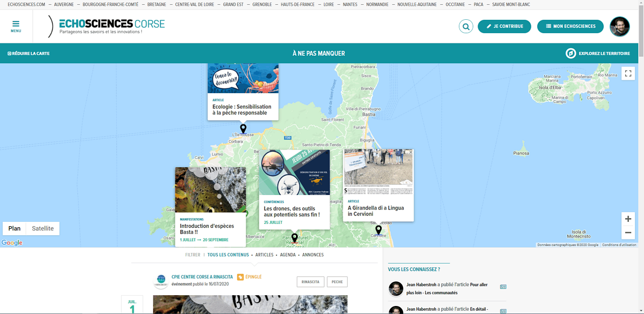Click the Je contribue button
The height and width of the screenshot is (314, 644).
click(x=504, y=26)
